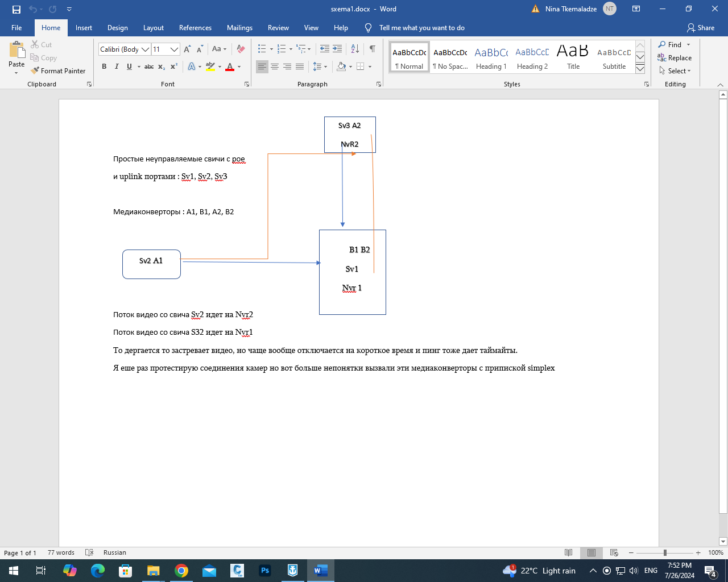
Task: Click the Increase Indent icon
Action: point(337,49)
